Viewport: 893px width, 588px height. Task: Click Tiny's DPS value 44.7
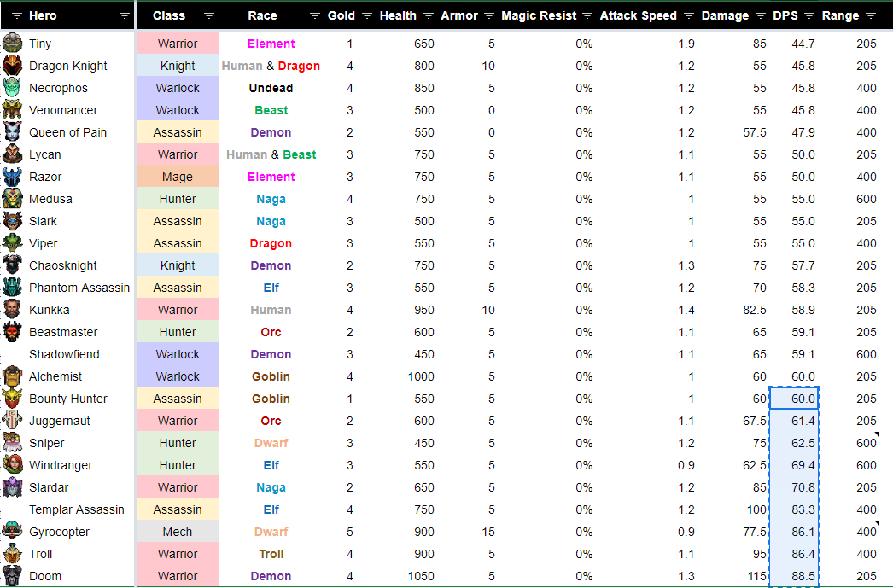pos(803,44)
